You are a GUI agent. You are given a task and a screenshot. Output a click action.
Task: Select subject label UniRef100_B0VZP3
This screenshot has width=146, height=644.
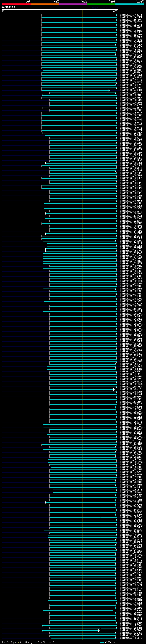(x=131, y=173)
